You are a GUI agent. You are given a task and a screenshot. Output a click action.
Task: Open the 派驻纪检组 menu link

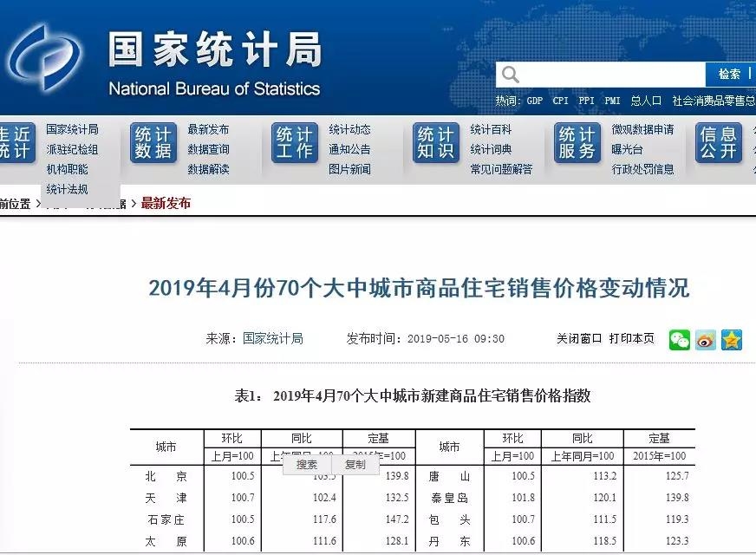[72, 149]
